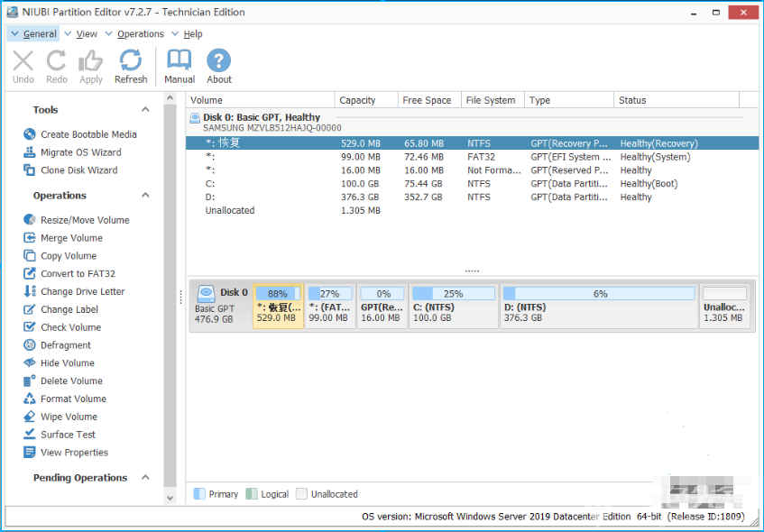Click the Change Drive Letter link

tap(83, 291)
